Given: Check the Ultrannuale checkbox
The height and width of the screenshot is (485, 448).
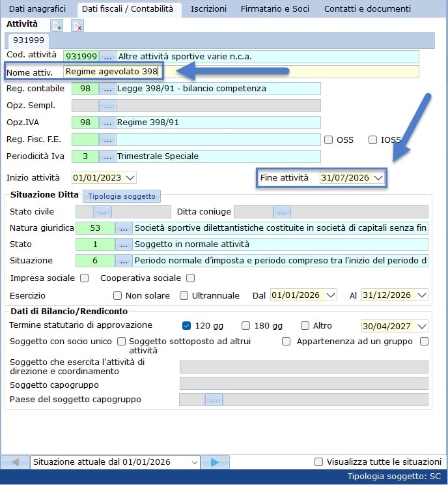Looking at the screenshot, I should tap(184, 296).
